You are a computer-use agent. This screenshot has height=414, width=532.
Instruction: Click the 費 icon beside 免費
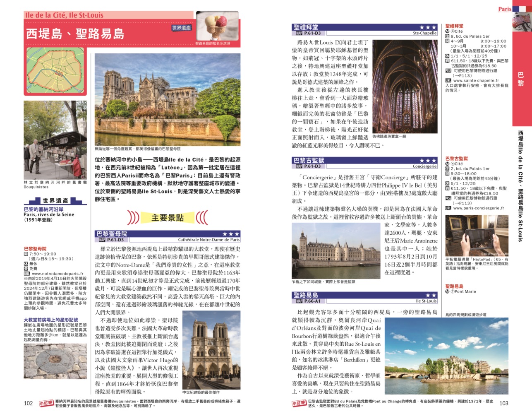[26, 269]
